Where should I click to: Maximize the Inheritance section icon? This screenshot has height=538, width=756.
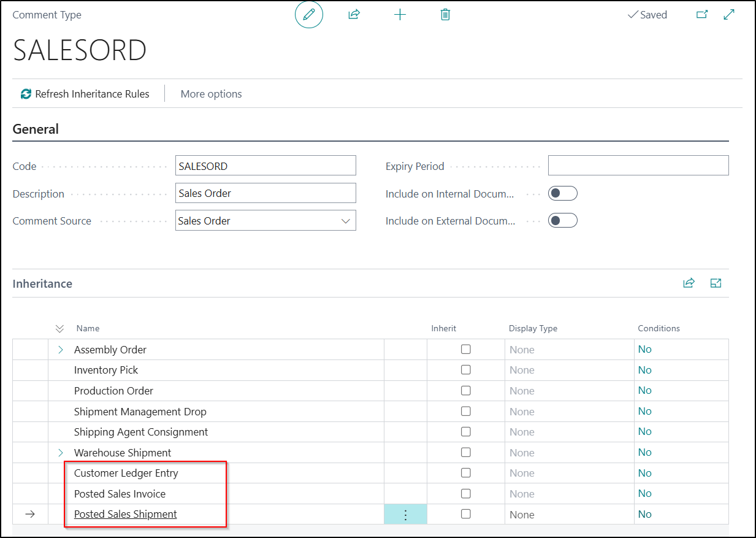tap(716, 283)
